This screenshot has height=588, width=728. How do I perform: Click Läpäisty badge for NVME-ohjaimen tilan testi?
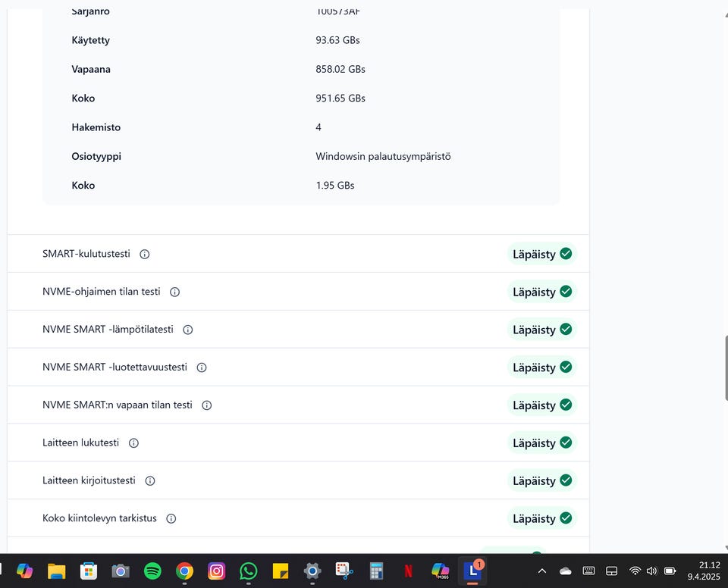[x=541, y=292]
